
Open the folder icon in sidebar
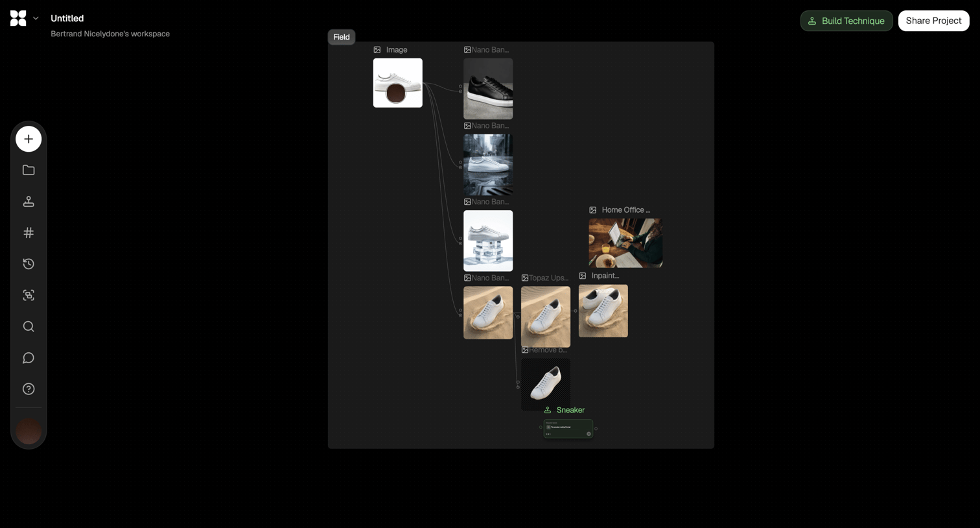click(29, 170)
